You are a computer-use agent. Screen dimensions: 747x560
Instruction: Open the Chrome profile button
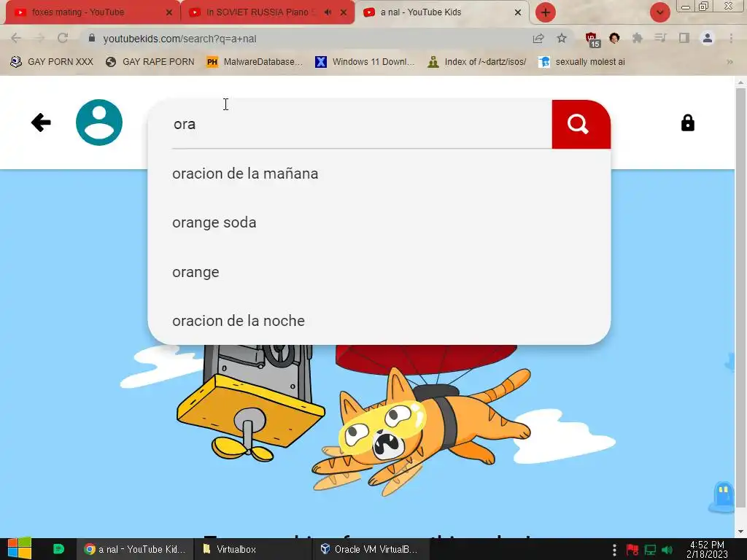click(x=708, y=38)
